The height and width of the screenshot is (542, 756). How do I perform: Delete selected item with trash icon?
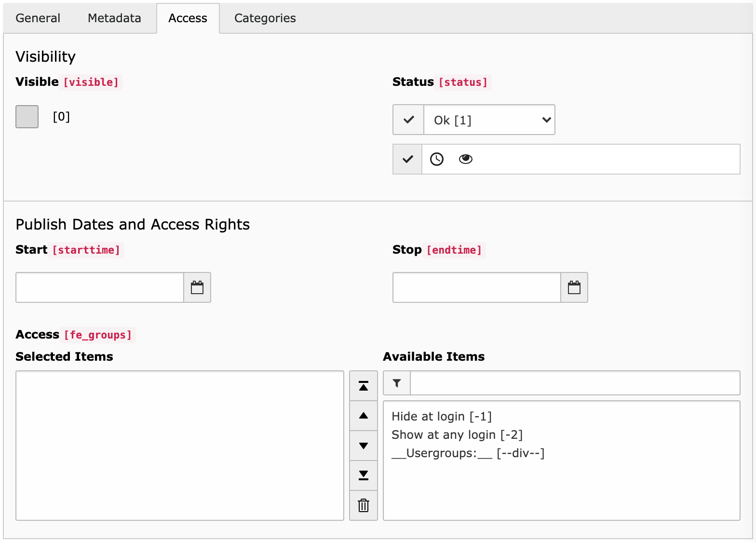tap(364, 505)
